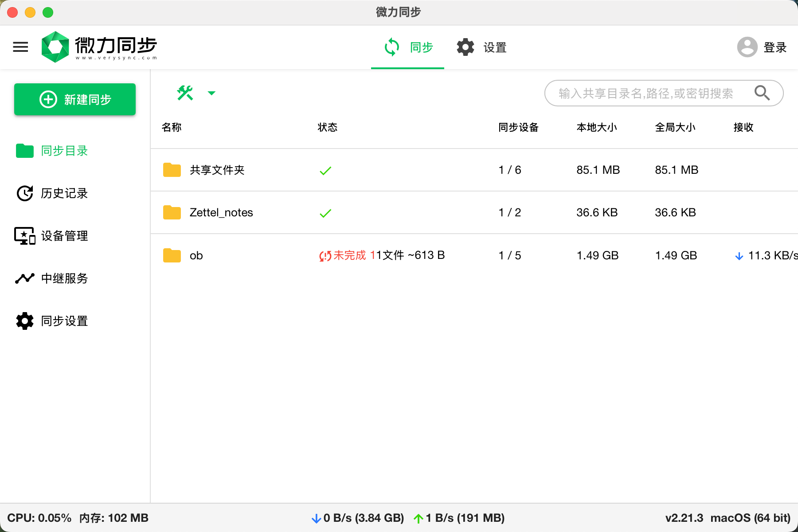Click the 新建同步 button
Viewport: 798px width, 532px height.
coord(75,99)
